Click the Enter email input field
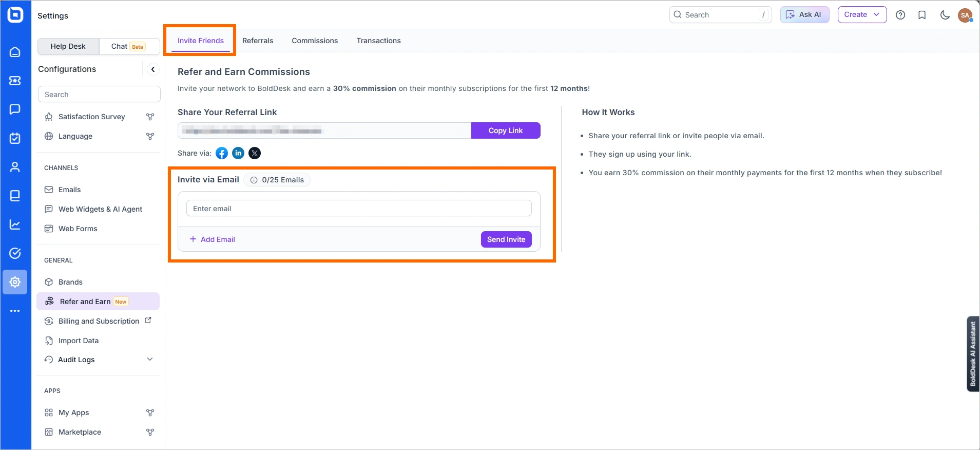 (359, 209)
